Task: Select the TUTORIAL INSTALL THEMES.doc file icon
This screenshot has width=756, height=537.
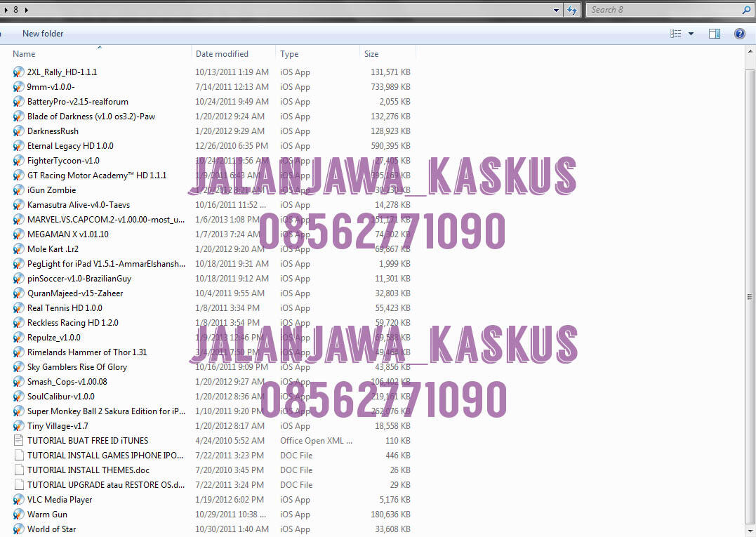Action: (18, 470)
